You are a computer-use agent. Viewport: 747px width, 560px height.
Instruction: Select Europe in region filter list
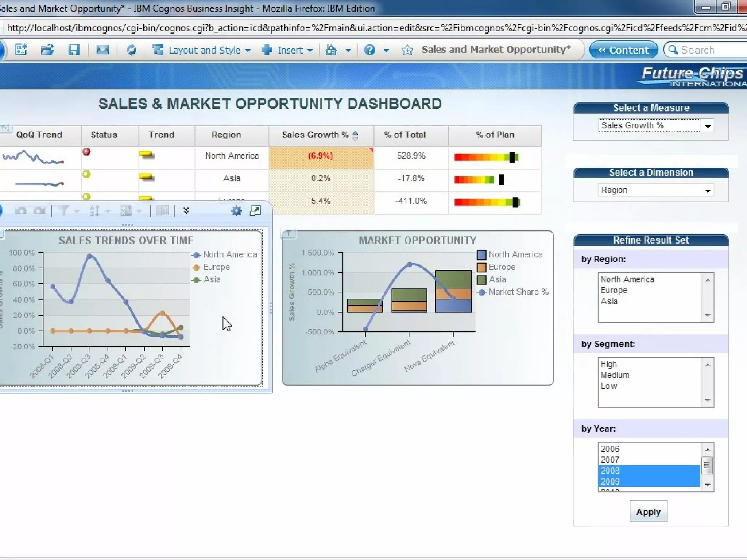(x=614, y=290)
